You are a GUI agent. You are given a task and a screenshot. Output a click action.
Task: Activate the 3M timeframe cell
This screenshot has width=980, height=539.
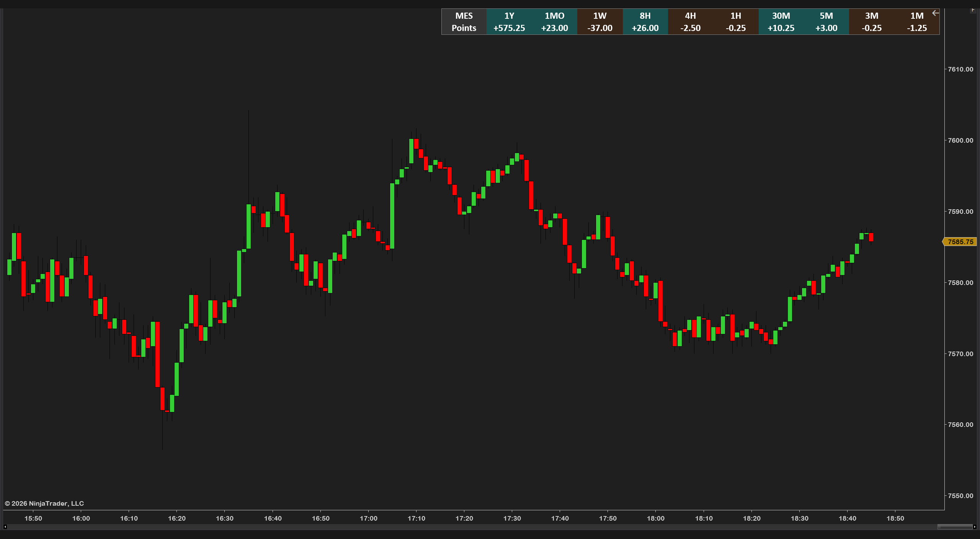[872, 22]
